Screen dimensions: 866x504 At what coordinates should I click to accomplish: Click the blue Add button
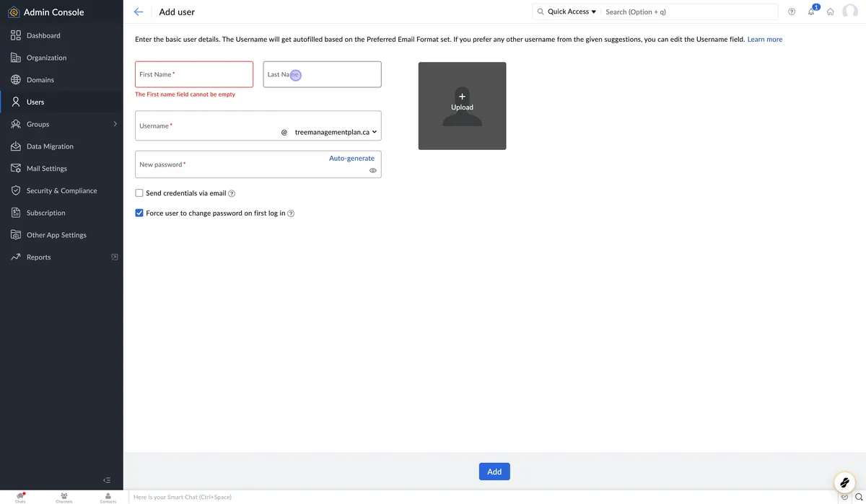click(494, 472)
